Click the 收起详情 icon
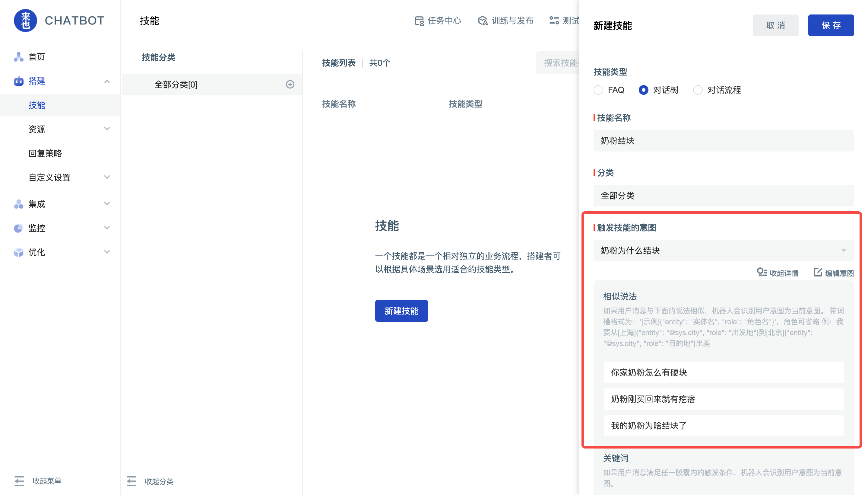This screenshot has width=868, height=495. tap(762, 272)
